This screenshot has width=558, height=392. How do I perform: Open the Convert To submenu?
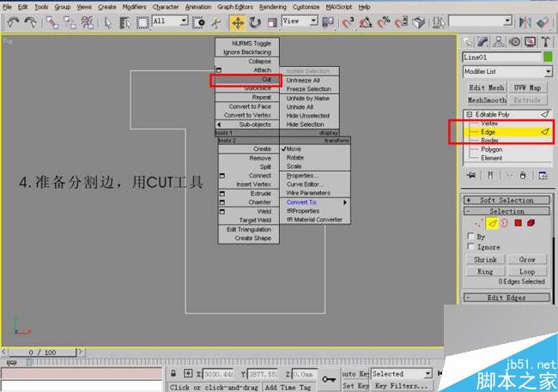[x=314, y=202]
